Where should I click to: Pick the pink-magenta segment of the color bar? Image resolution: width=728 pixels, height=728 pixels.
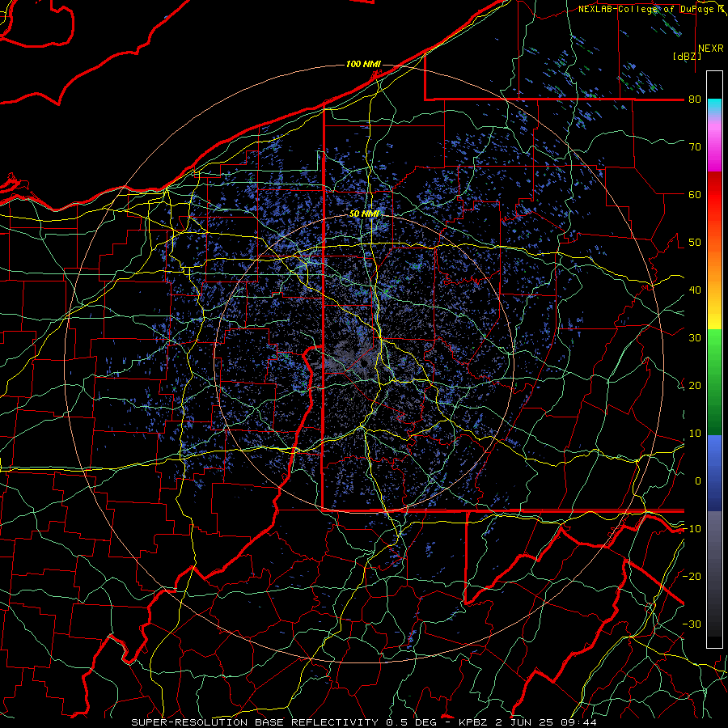tap(714, 146)
